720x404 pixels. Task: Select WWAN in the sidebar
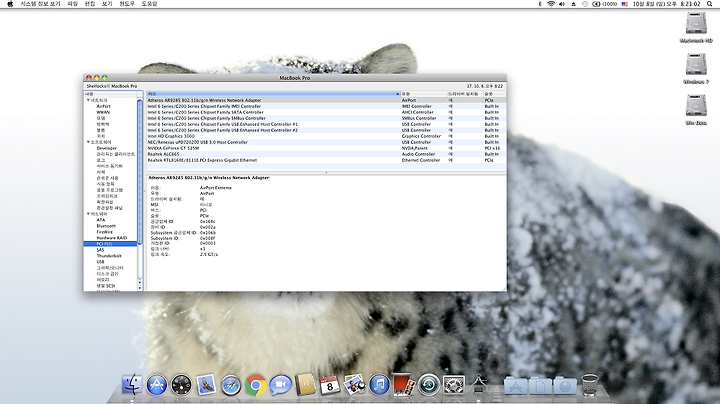click(103, 112)
